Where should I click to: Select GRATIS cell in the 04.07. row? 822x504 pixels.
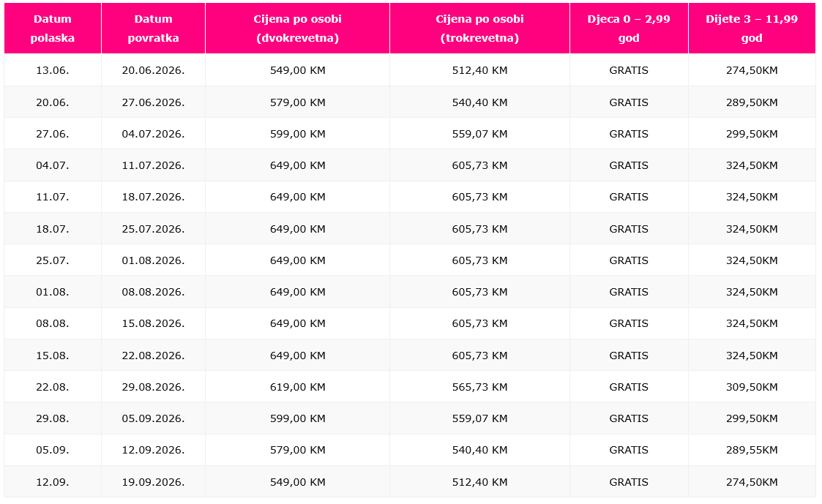pos(629,165)
